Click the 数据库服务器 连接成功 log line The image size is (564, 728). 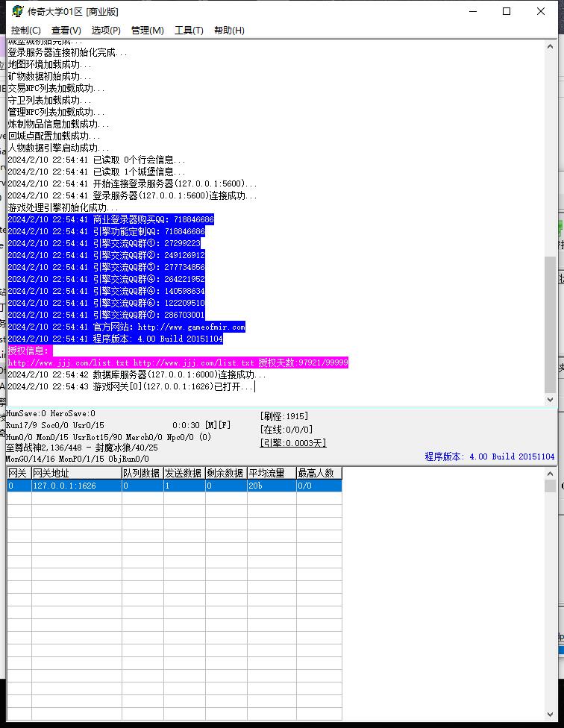point(137,374)
